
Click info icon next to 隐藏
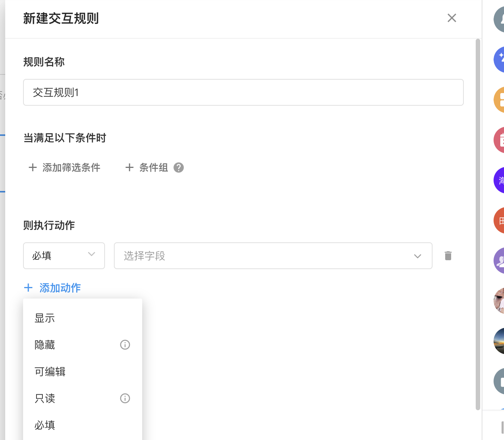click(x=125, y=345)
